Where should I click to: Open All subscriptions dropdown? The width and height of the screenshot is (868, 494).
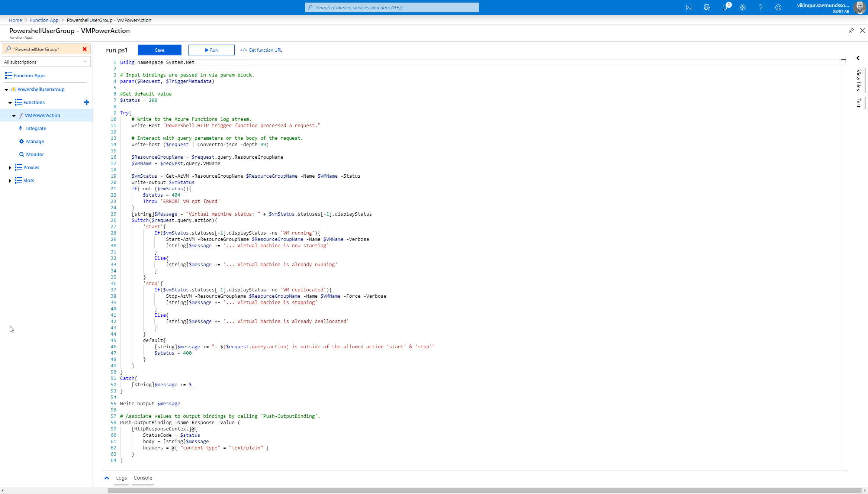[46, 62]
